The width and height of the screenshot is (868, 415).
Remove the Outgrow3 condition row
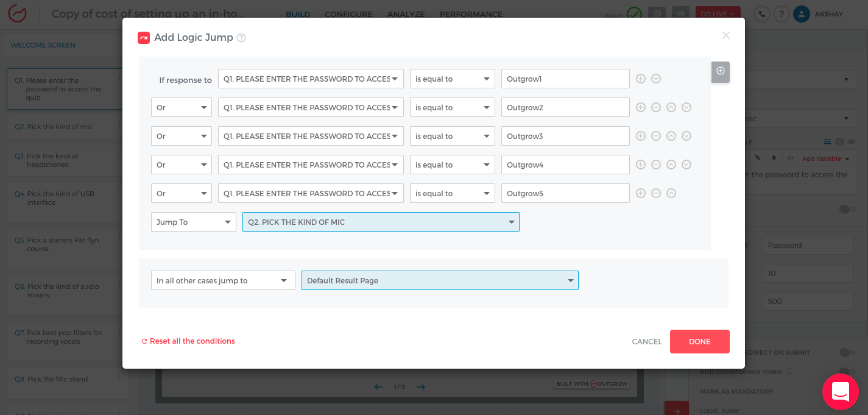(x=656, y=136)
